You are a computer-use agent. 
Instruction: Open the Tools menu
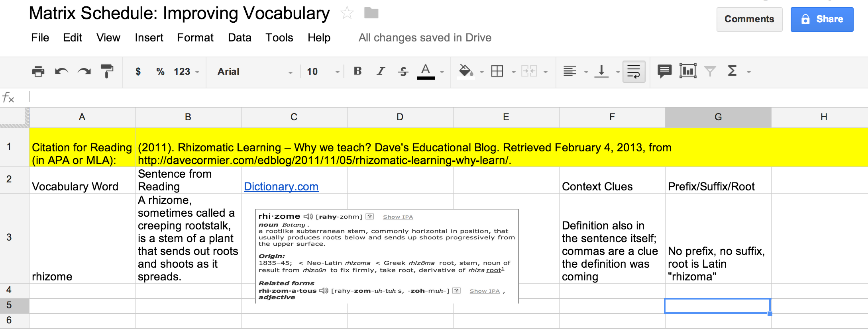point(279,37)
